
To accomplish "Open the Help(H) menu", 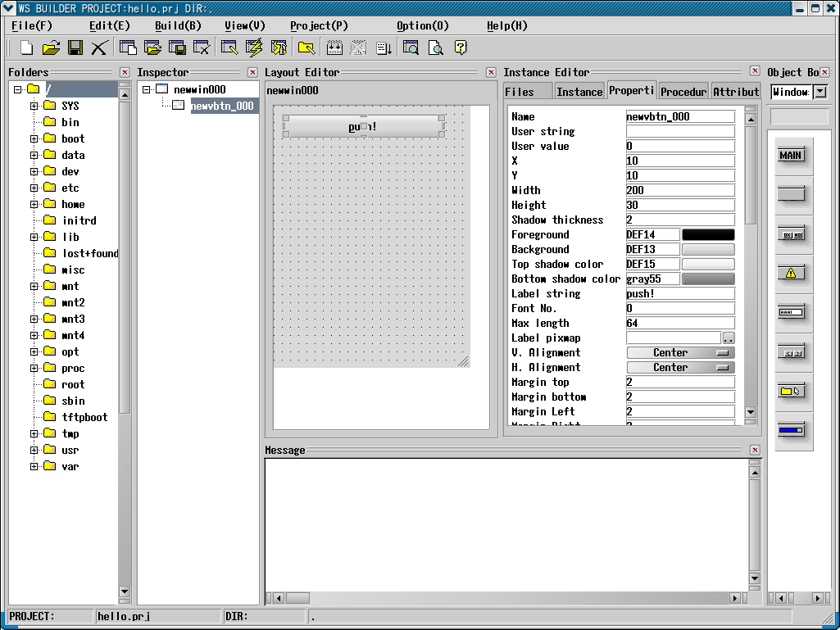I will tap(506, 25).
